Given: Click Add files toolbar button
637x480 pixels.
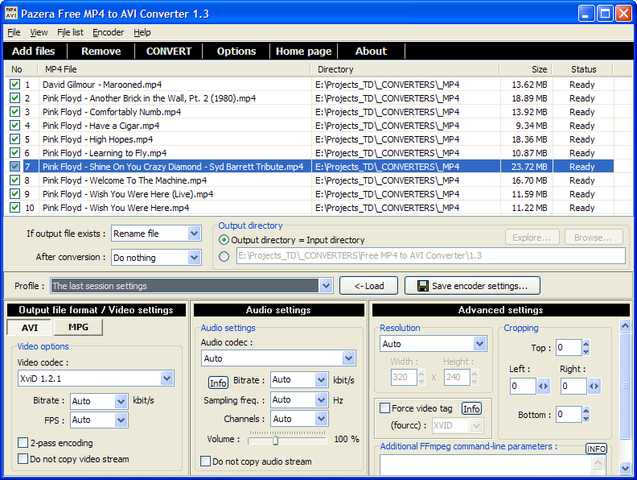Looking at the screenshot, I should click(33, 51).
